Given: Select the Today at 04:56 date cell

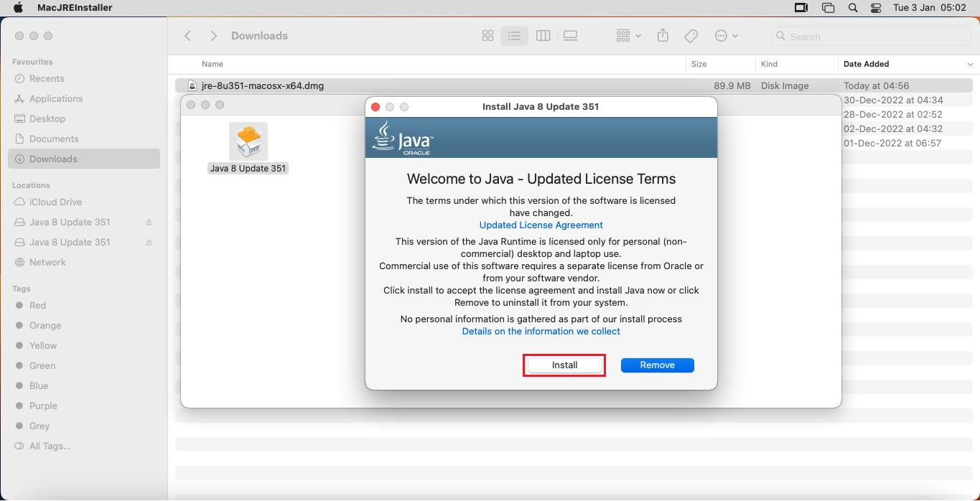Looking at the screenshot, I should click(876, 85).
